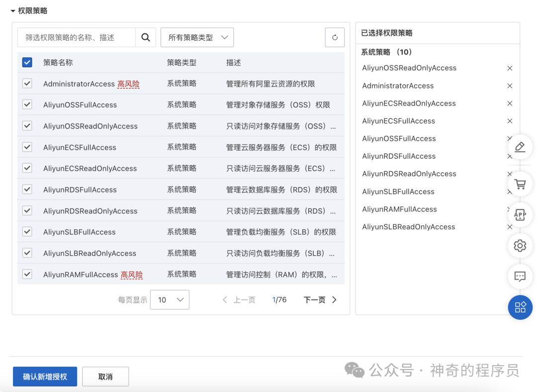Open the 所有策略类型 dropdown
537x392 pixels.
click(x=197, y=37)
